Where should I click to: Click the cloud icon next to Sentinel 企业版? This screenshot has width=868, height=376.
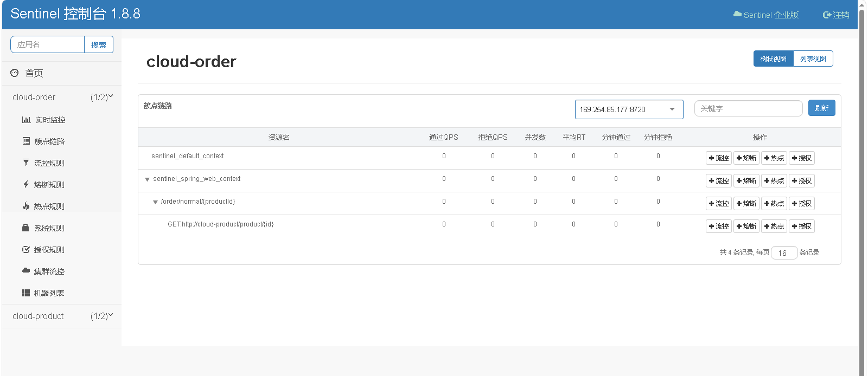[737, 14]
